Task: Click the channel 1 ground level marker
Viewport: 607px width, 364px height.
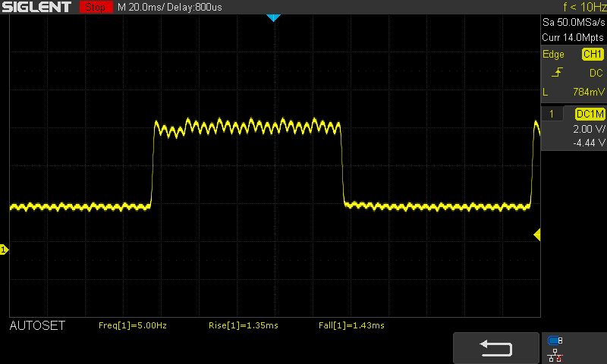Action: pyautogui.click(x=4, y=250)
